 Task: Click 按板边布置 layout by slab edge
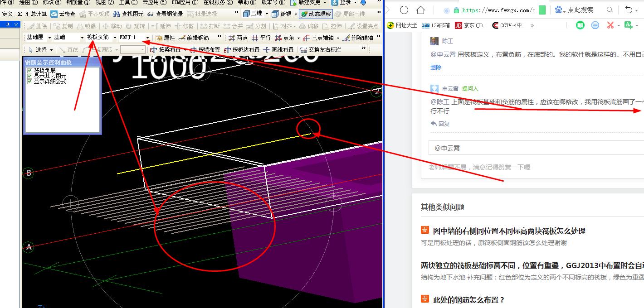pos(242,50)
